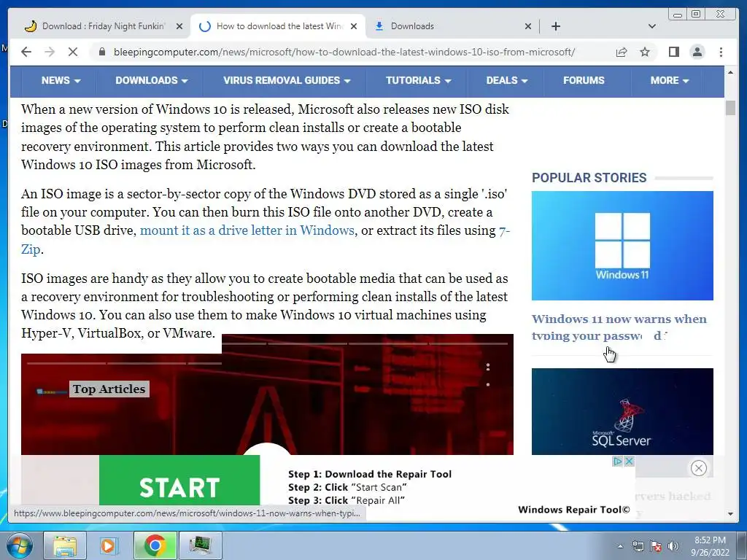Switch to the Downloads tab

tap(452, 26)
